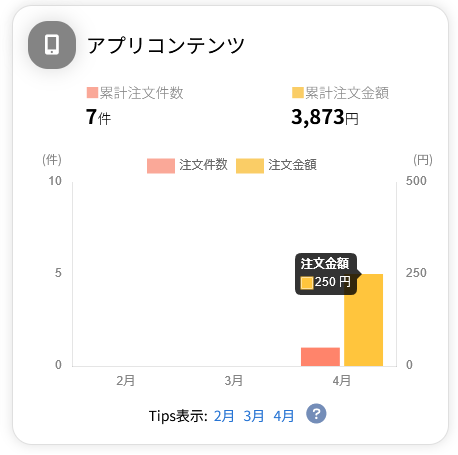Image resolution: width=458 pixels, height=455 pixels.
Task: Show Tips for 2月
Action: click(224, 416)
